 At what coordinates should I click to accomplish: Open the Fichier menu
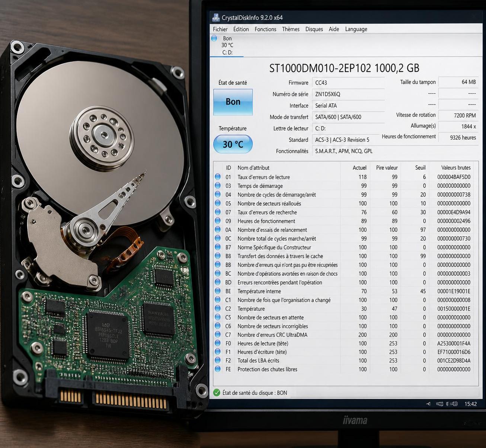[220, 29]
